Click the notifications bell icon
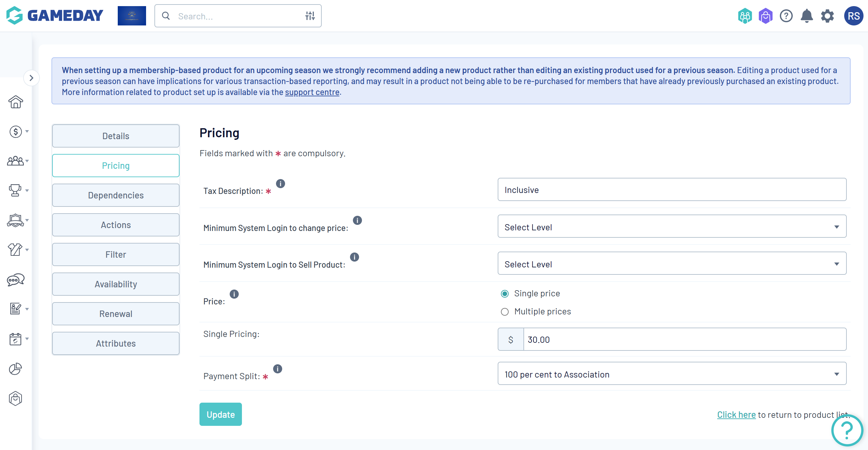Image resolution: width=868 pixels, height=450 pixels. pos(807,16)
